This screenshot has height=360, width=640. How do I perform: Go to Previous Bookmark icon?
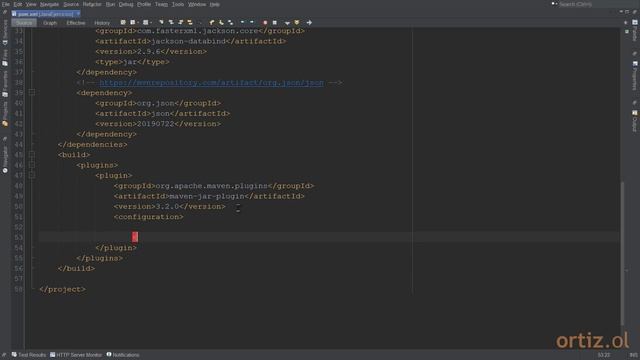pos(211,22)
